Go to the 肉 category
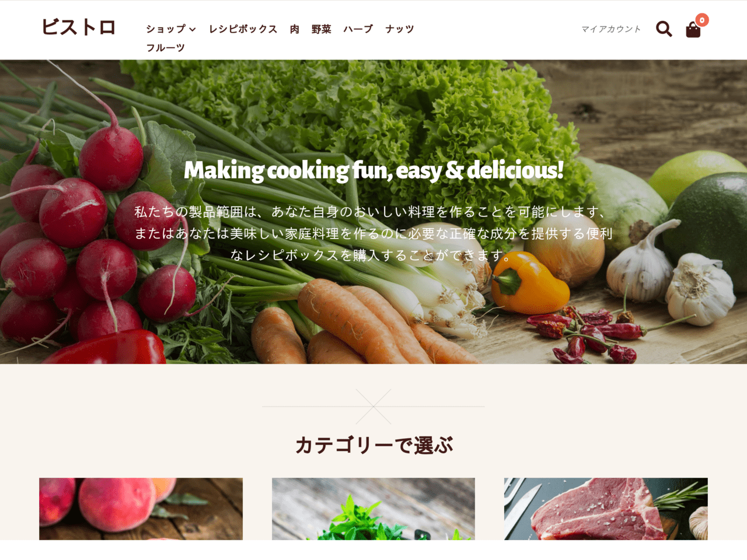The image size is (747, 560). point(295,29)
